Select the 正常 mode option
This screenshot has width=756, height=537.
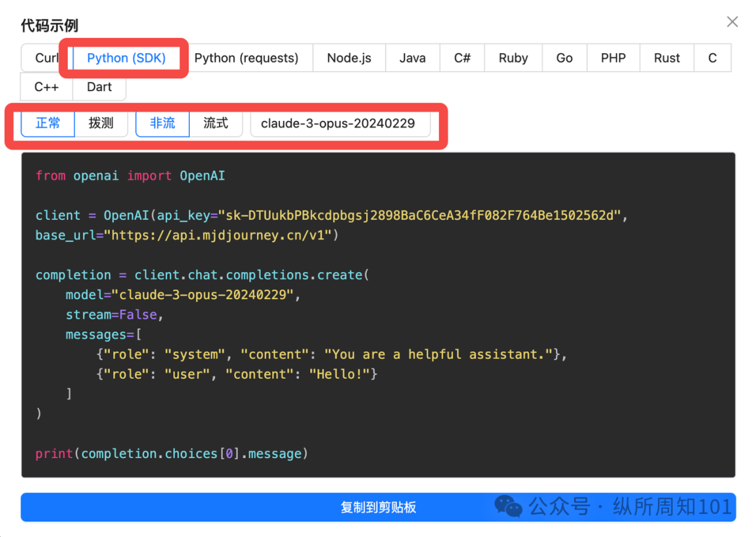click(48, 123)
